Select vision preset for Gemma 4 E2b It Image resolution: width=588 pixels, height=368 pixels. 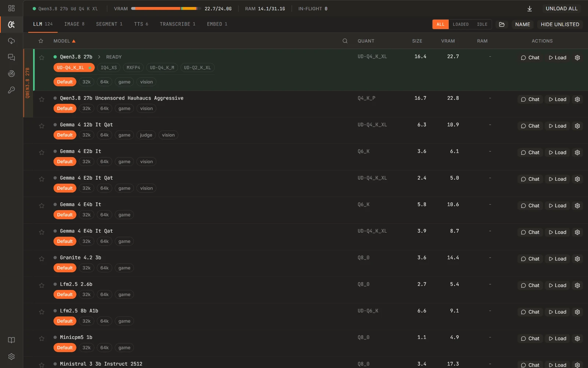click(x=146, y=162)
